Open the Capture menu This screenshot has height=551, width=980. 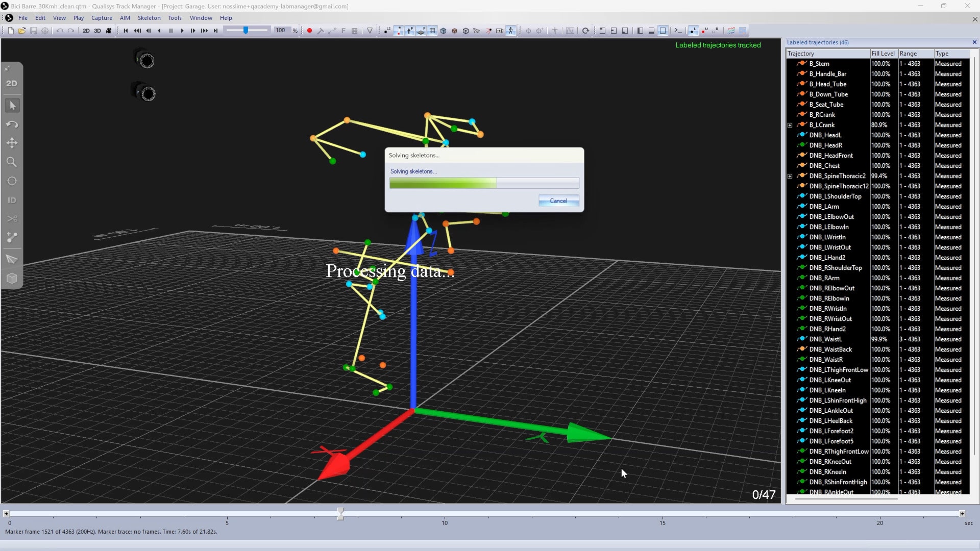click(102, 18)
